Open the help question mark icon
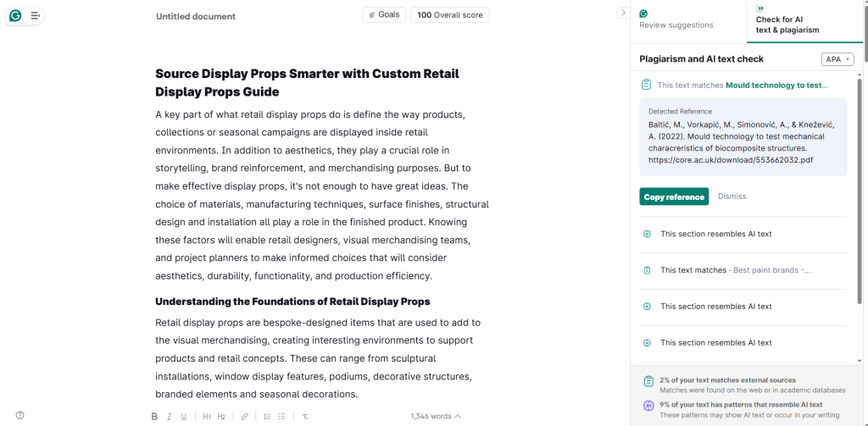 coord(20,416)
